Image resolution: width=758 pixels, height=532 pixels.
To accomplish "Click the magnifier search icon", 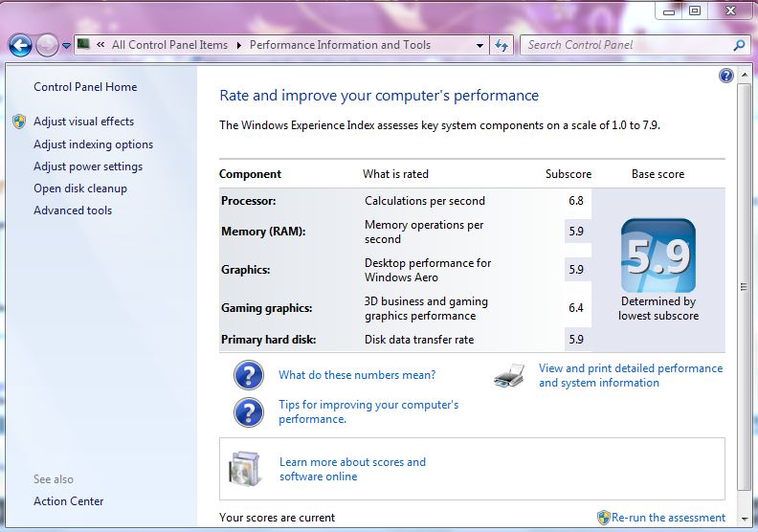I will [739, 45].
